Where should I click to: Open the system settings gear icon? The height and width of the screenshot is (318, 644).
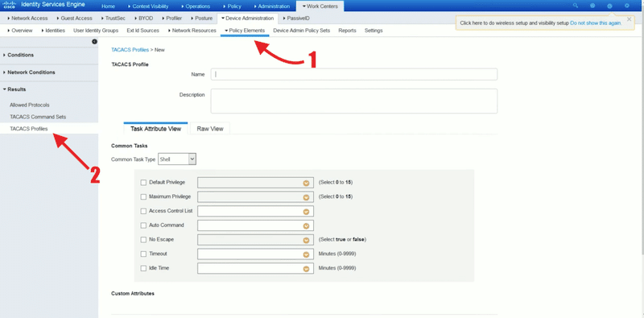click(x=627, y=6)
